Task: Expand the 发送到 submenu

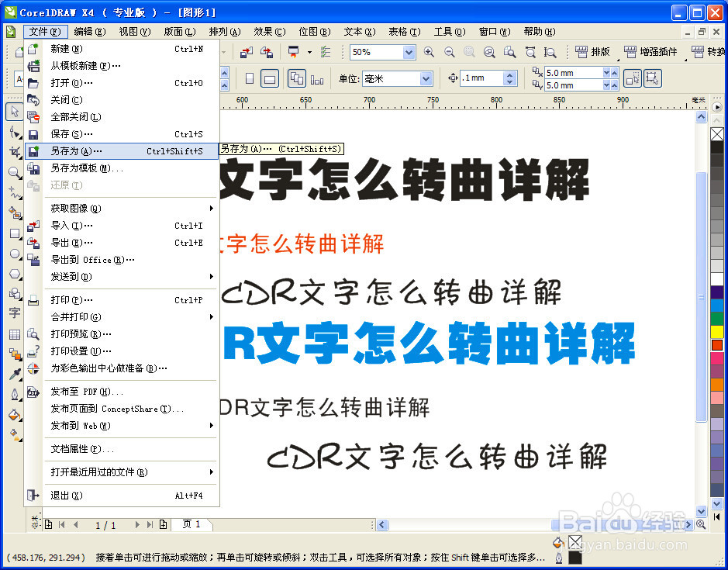Action: [x=212, y=276]
